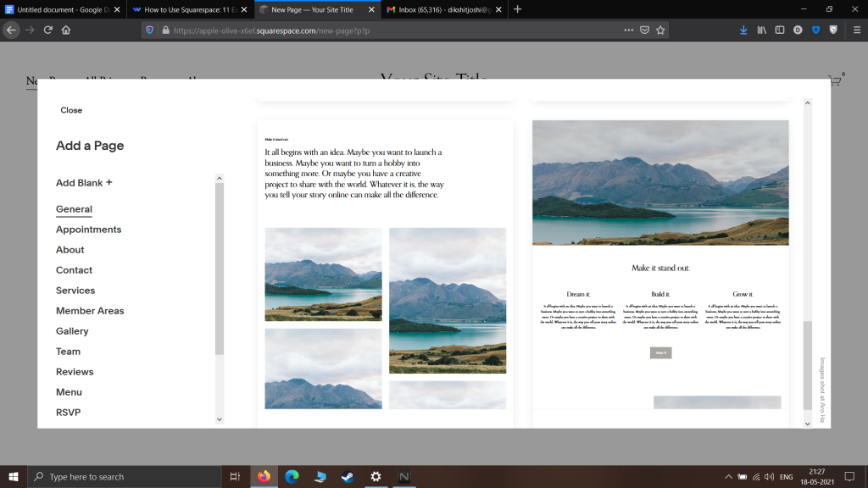This screenshot has width=868, height=488.
Task: Open Windows Settings gear on taskbar
Action: coord(376,476)
